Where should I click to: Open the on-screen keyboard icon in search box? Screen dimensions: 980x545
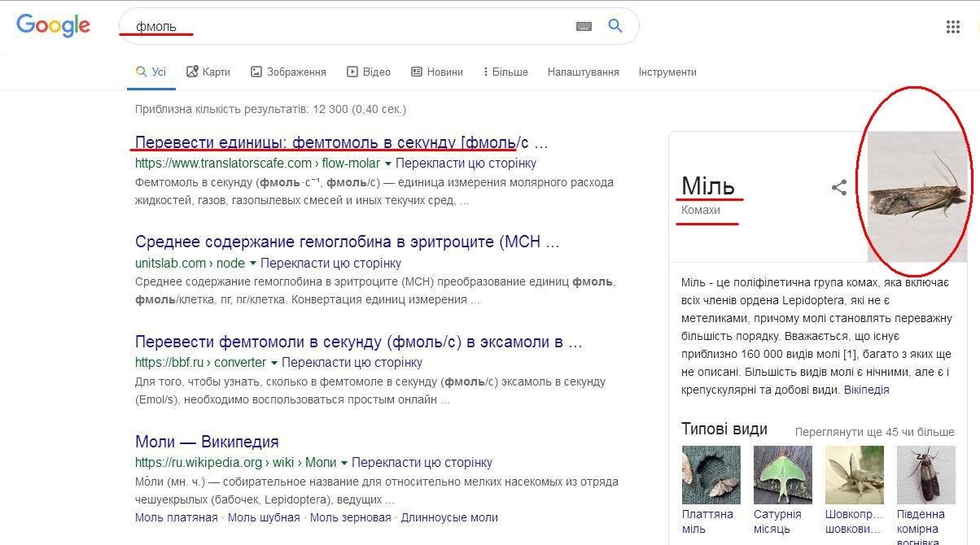pyautogui.click(x=584, y=26)
